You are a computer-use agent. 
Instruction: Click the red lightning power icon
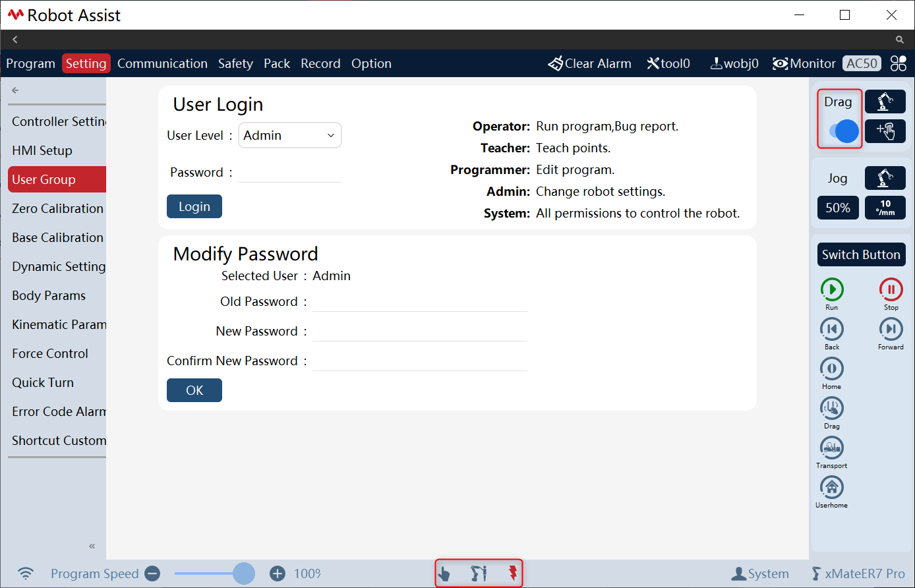(x=513, y=573)
